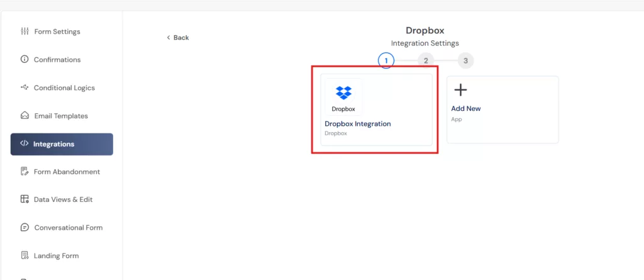Click the Dropbox page heading
The height and width of the screenshot is (280, 644).
(425, 30)
